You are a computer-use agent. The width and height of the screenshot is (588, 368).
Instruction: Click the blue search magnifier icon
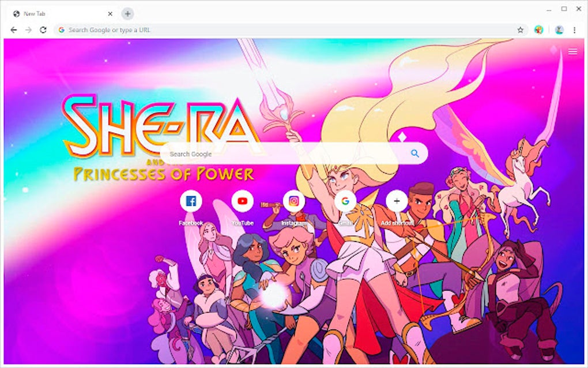pyautogui.click(x=414, y=153)
